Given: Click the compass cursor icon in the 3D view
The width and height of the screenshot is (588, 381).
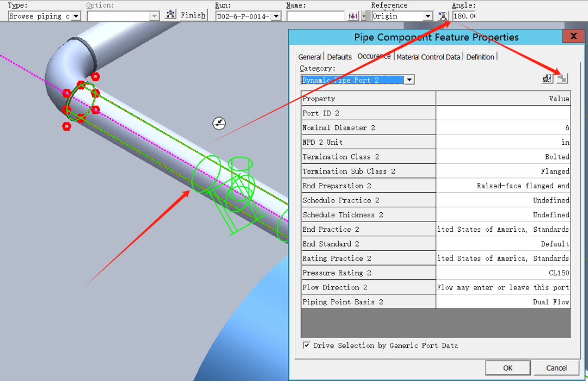Looking at the screenshot, I should point(219,124).
